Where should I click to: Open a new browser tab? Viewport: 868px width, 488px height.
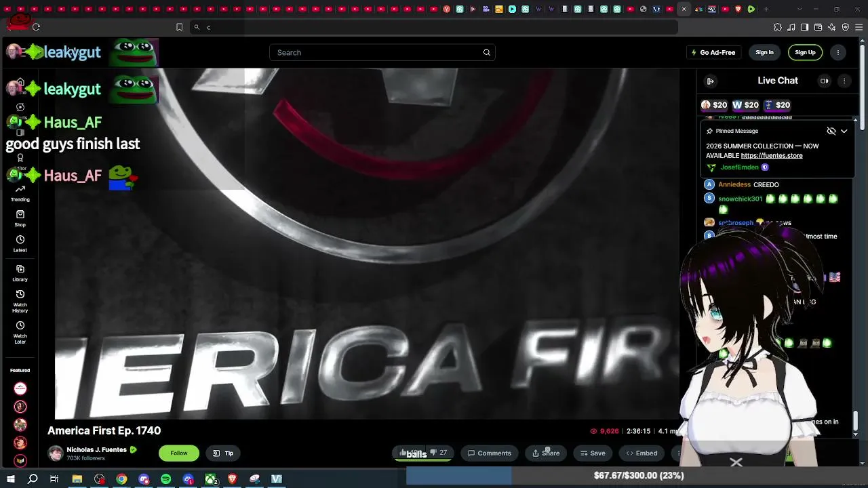point(766,9)
